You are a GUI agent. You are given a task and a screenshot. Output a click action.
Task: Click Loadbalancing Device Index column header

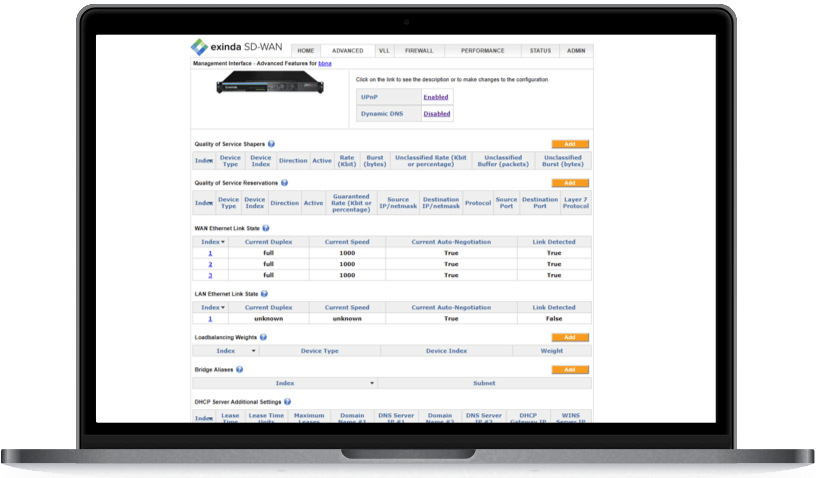447,351
